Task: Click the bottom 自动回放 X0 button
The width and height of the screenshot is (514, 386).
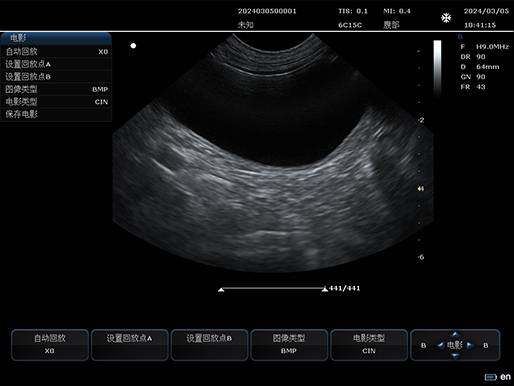Action: tap(50, 345)
